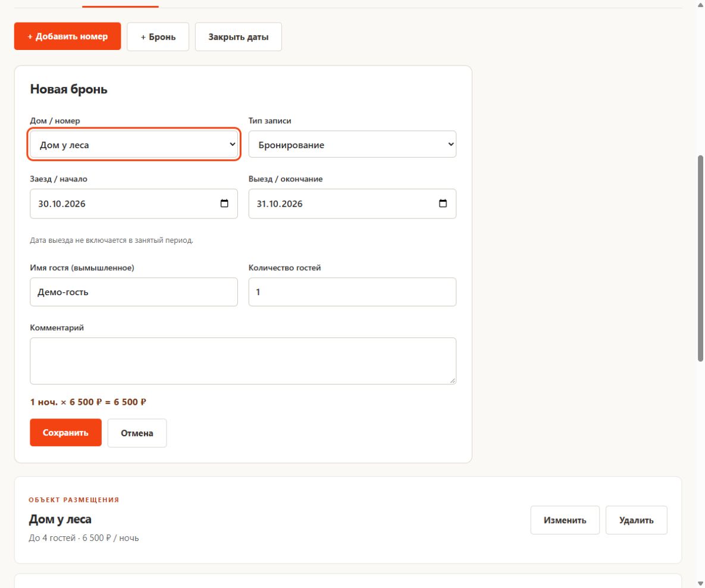Expand the Дом / номер dropdown
The height and width of the screenshot is (588, 705).
click(134, 145)
